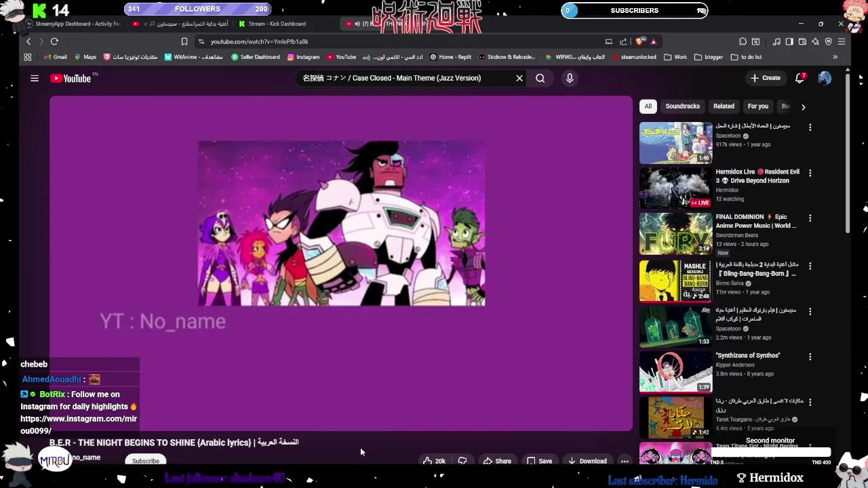Go forward with the browser forward arrow
868x488 pixels.
pos(41,41)
